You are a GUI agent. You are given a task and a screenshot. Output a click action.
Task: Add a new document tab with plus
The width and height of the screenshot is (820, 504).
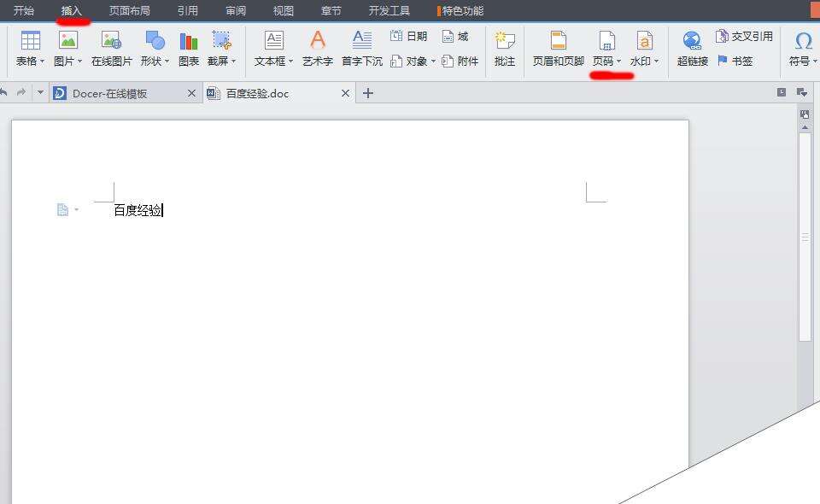click(368, 93)
